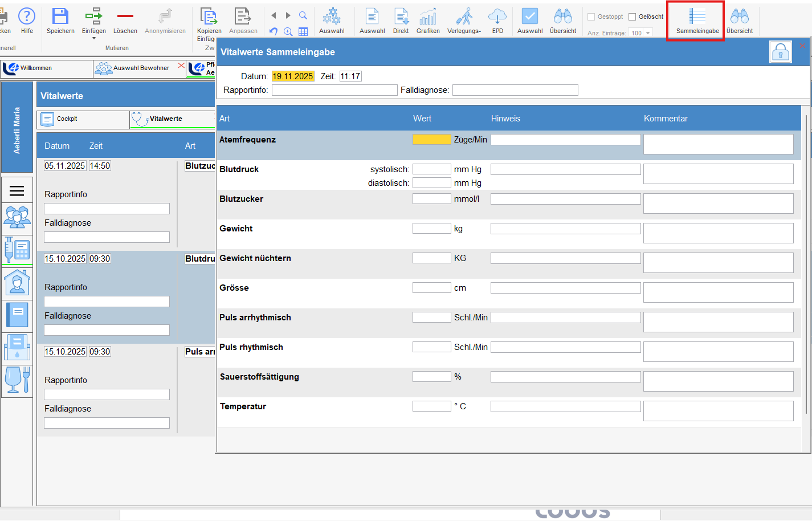Viewport: 812px width, 521px height.
Task: Close the Auswahl Bewohner tab
Action: tap(181, 66)
